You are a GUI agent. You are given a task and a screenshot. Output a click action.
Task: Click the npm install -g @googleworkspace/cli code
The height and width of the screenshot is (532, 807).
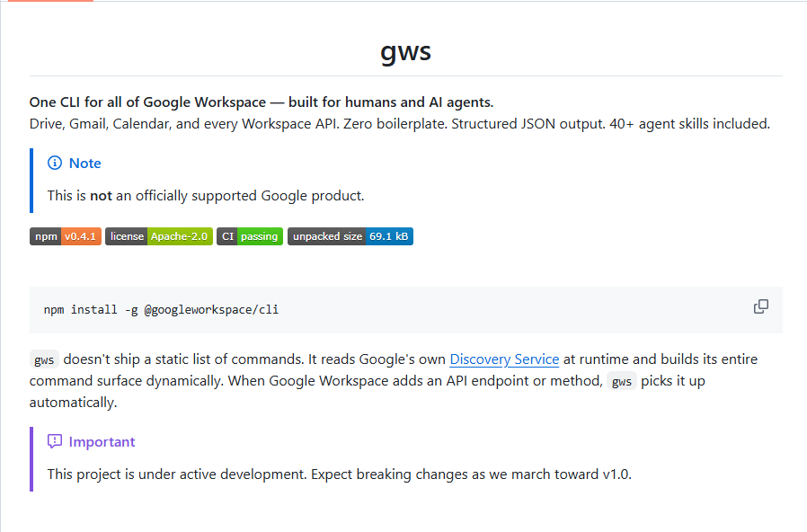coord(161,310)
